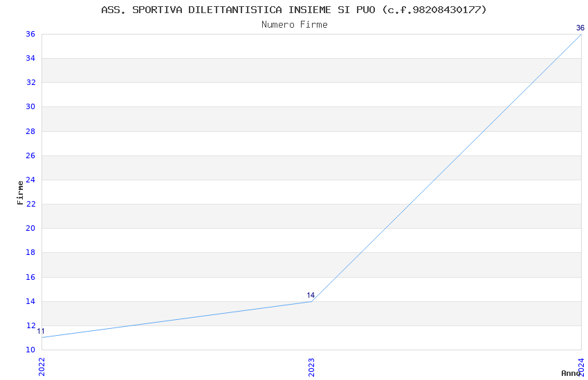The height and width of the screenshot is (380, 588).
Task: Click the y-axis tick label 20
Action: tap(30, 228)
